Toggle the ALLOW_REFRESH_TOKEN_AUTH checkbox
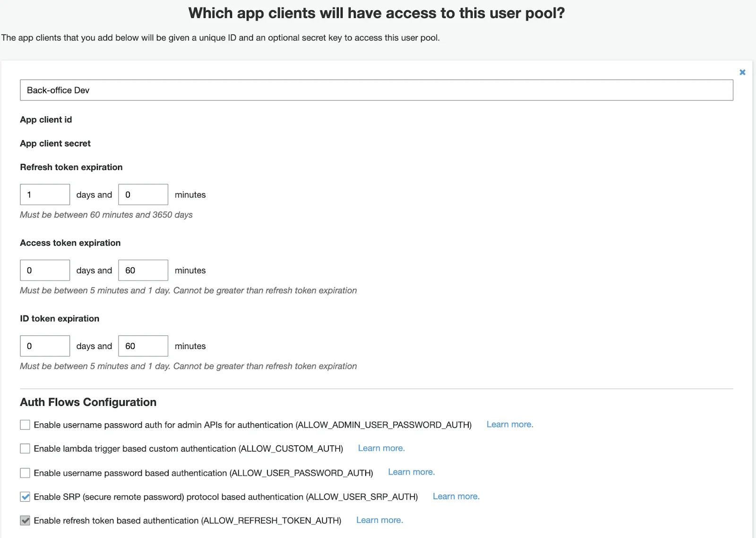 pyautogui.click(x=25, y=520)
